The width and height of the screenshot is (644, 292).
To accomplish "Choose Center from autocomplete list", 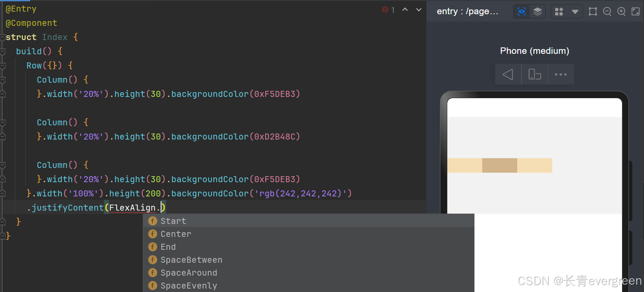I will 308,234.
